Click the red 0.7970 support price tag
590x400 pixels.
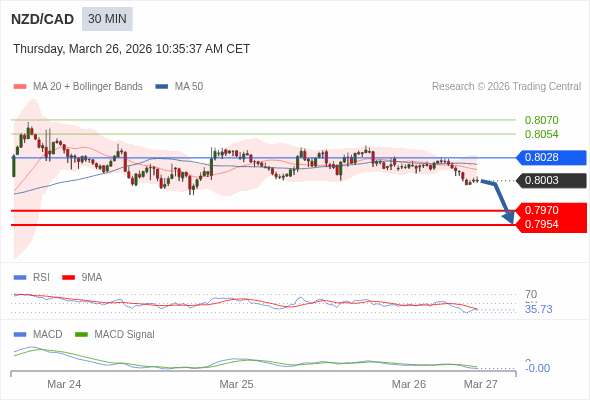tap(551, 210)
